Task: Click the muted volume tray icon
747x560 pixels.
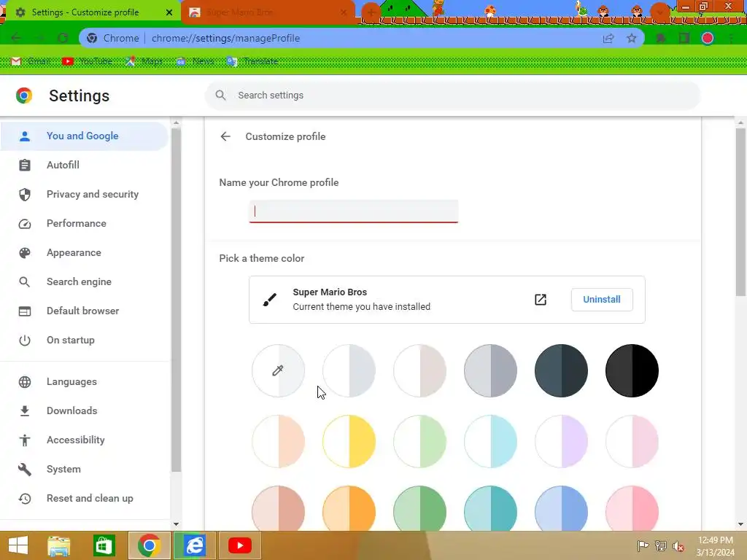Action: 678,546
